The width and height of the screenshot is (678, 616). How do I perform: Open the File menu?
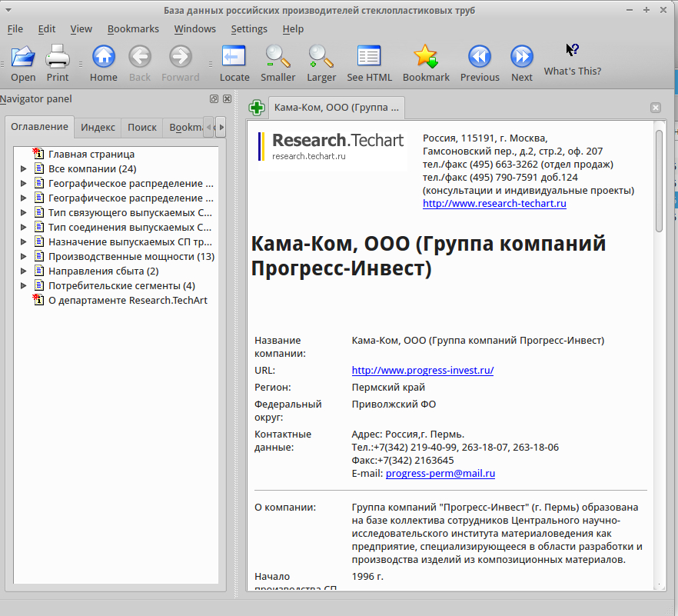15,29
